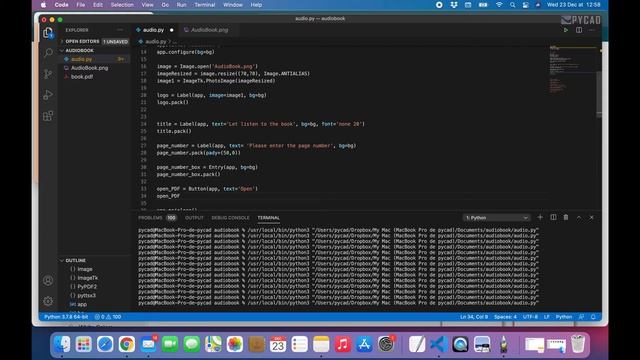Select 'pyttsx3' symbol in Outline
640x360 pixels.
pyautogui.click(x=86, y=296)
